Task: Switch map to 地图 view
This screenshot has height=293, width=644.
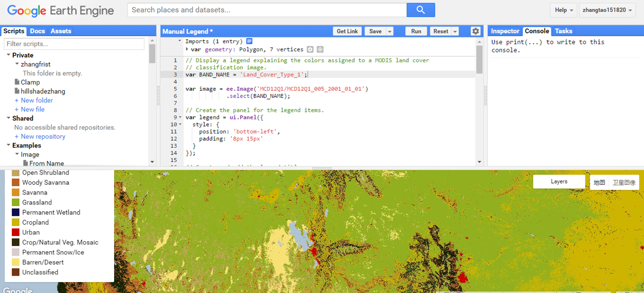Action: tap(599, 183)
